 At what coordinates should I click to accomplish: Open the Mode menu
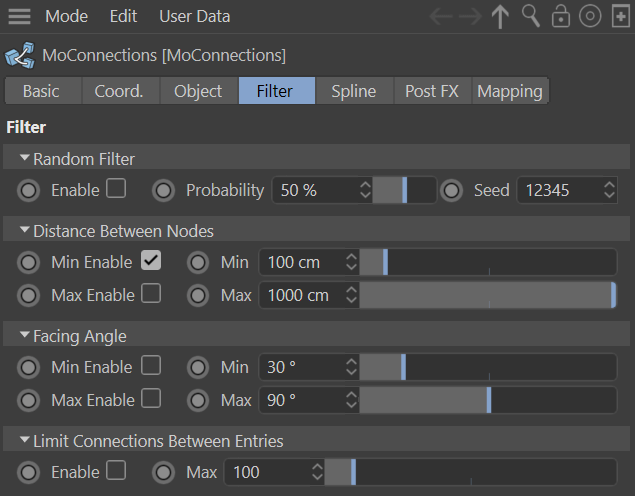coord(66,17)
